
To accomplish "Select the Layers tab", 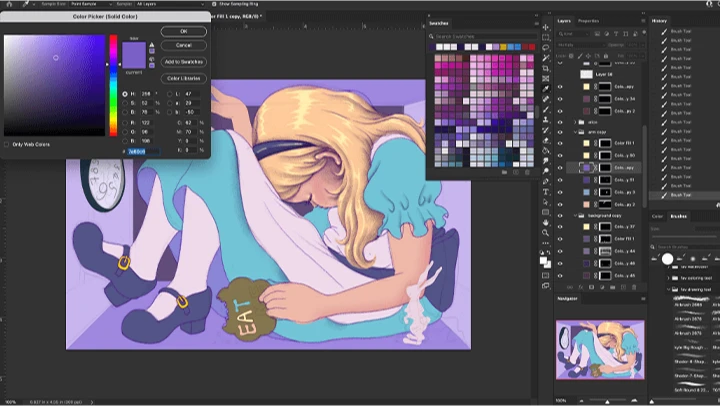I will pos(564,21).
